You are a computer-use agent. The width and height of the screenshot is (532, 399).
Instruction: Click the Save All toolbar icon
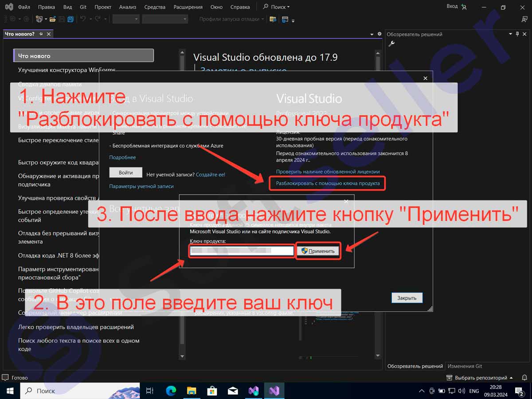click(70, 19)
